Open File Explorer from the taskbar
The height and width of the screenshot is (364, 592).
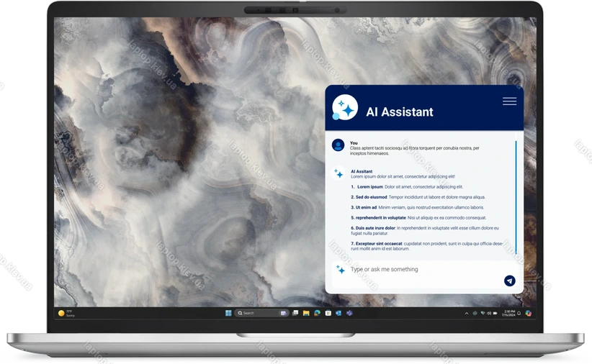click(306, 313)
